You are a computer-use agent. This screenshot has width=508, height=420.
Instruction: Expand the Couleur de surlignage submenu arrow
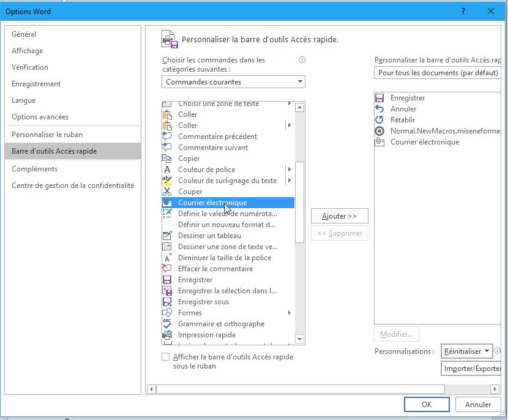(289, 181)
